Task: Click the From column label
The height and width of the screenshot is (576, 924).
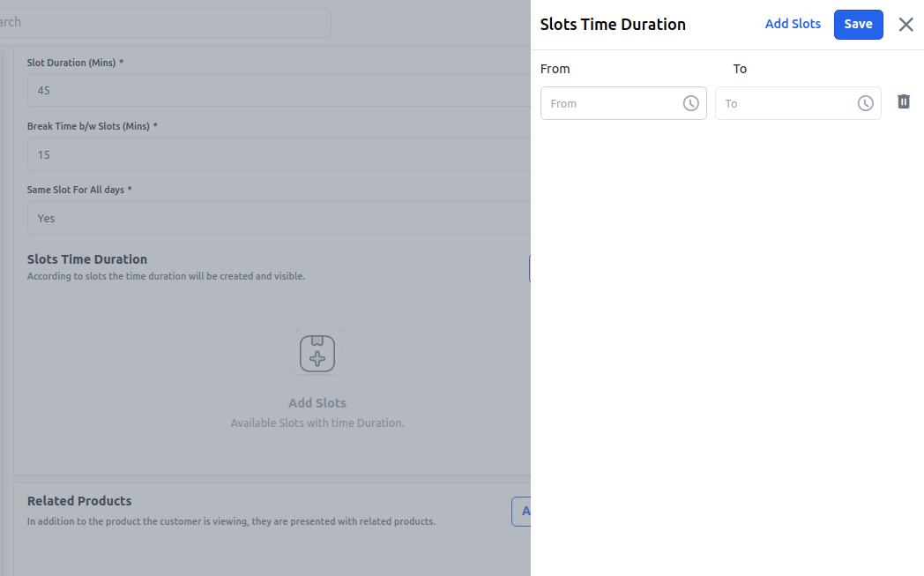Action: 555,69
